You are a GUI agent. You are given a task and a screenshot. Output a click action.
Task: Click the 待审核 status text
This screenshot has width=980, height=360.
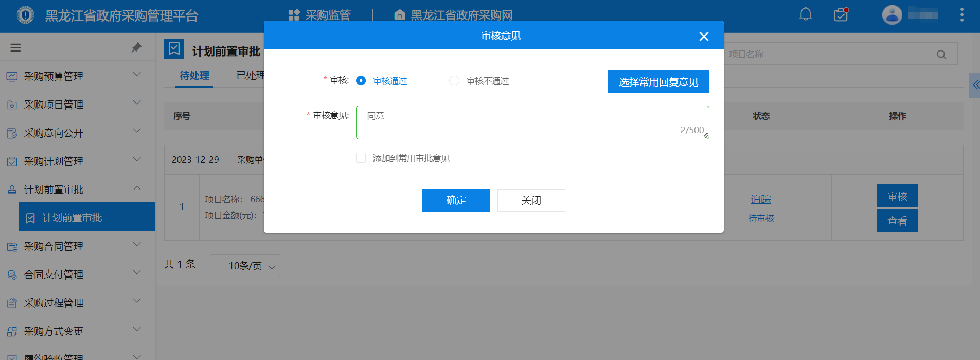coord(761,219)
